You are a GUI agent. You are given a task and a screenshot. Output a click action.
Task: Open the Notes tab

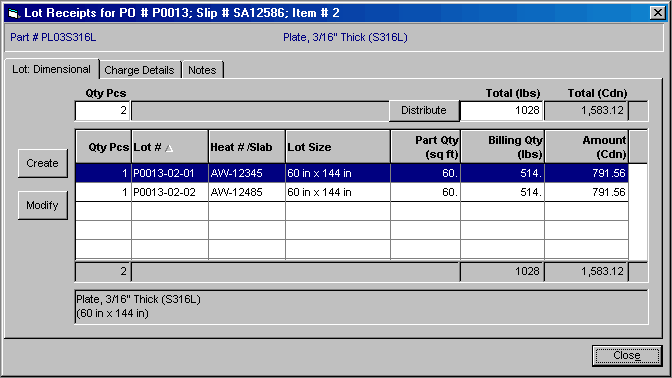click(202, 70)
